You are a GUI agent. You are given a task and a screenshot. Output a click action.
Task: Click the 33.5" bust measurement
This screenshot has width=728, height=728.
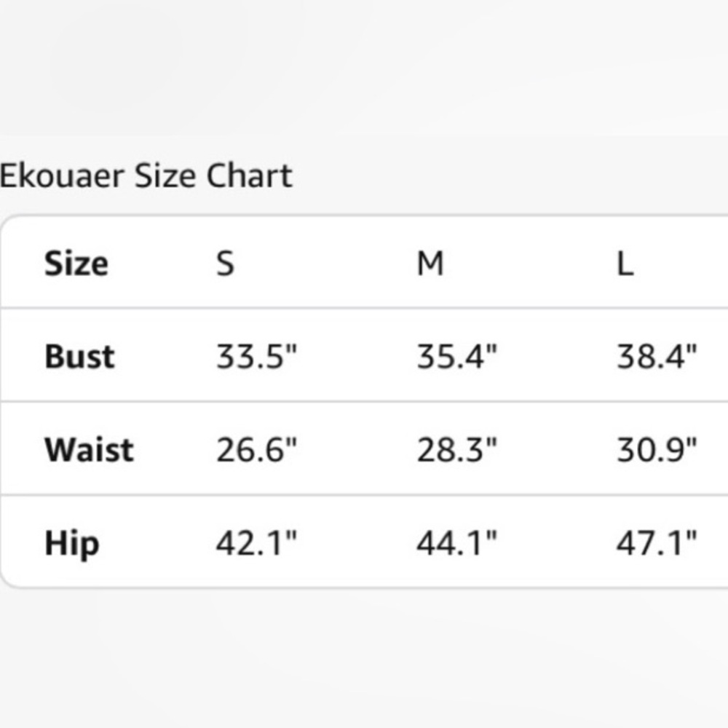click(x=256, y=357)
